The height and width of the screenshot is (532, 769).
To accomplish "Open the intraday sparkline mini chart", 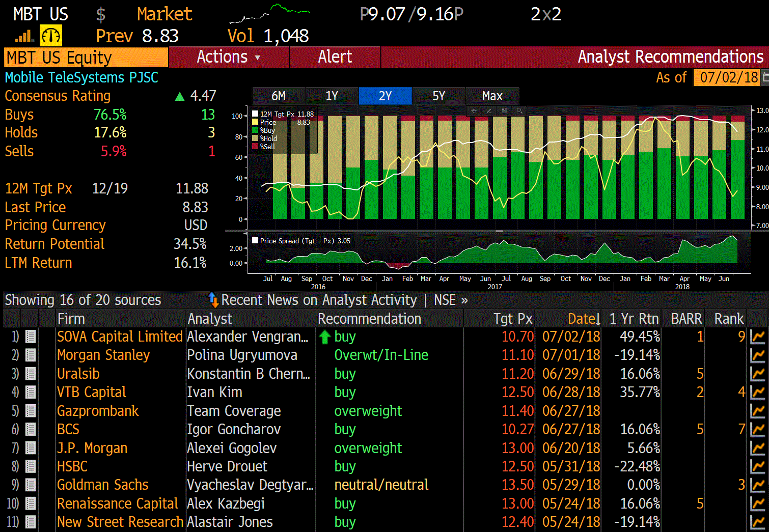I will [x=269, y=14].
